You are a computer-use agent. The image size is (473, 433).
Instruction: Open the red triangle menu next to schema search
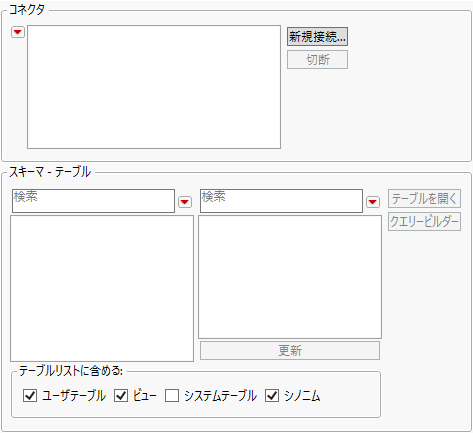pyautogui.click(x=185, y=202)
